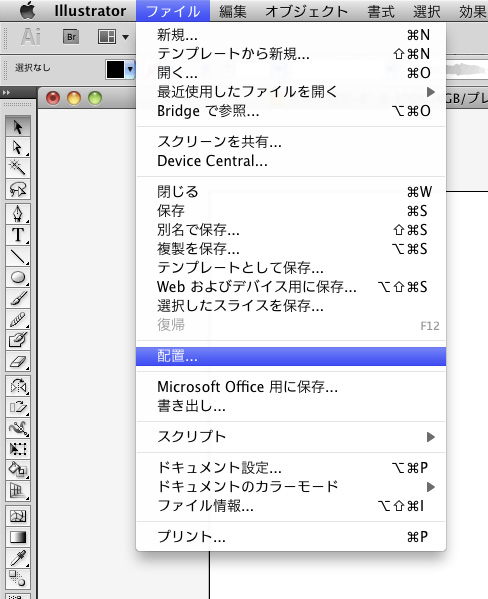Viewport: 488px width, 599px height.
Task: Open the fill color dropdown arrow
Action: pyautogui.click(x=130, y=70)
